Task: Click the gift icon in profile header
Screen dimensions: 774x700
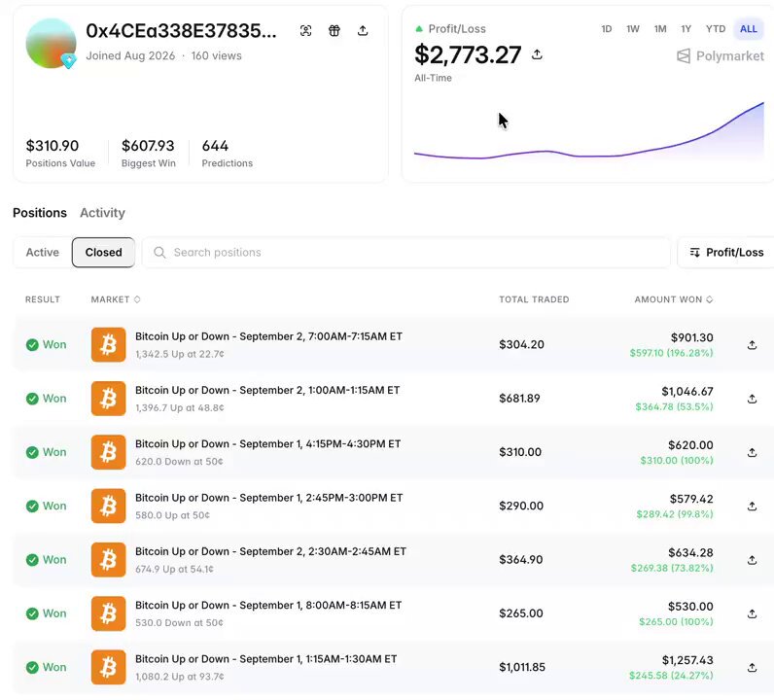Action: (x=334, y=30)
